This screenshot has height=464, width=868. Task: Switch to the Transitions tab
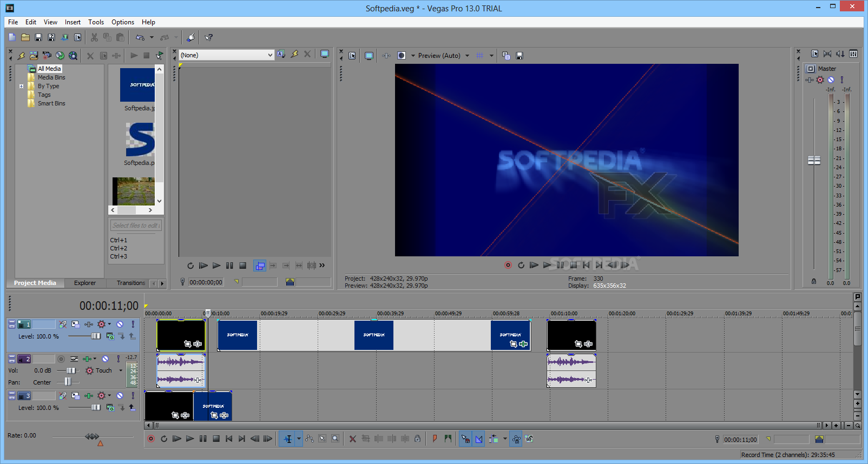coord(131,283)
